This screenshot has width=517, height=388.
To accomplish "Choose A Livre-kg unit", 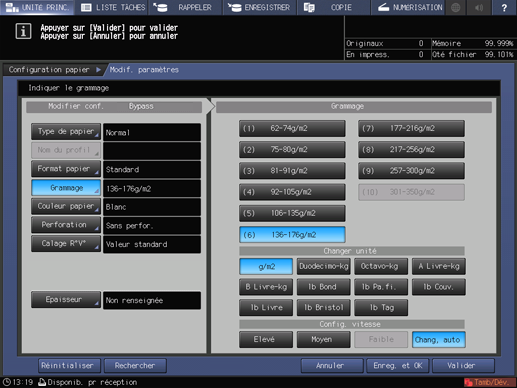I will [x=439, y=266].
